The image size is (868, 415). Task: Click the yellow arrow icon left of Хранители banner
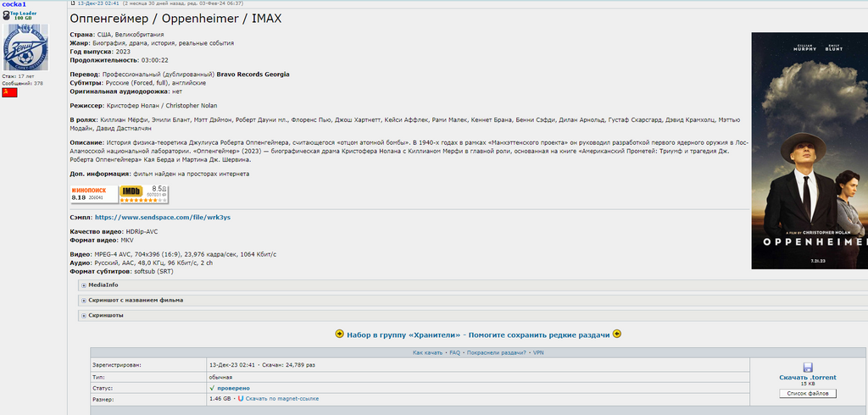340,335
